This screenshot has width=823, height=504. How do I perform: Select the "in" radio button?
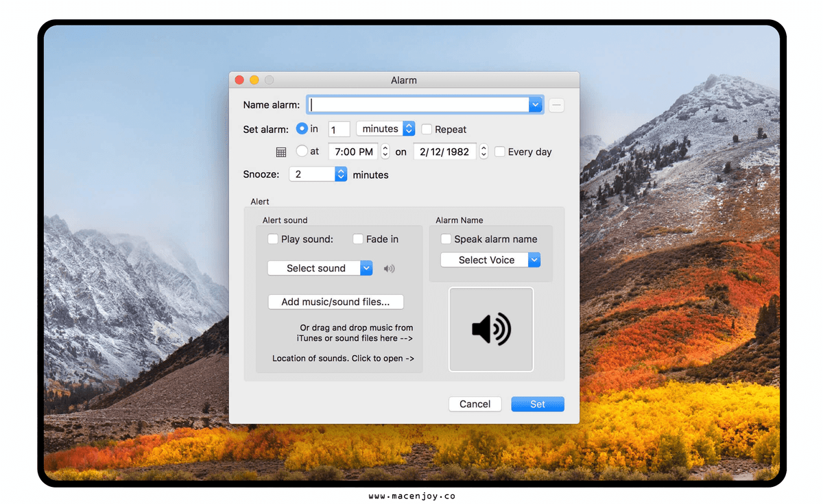pyautogui.click(x=302, y=129)
